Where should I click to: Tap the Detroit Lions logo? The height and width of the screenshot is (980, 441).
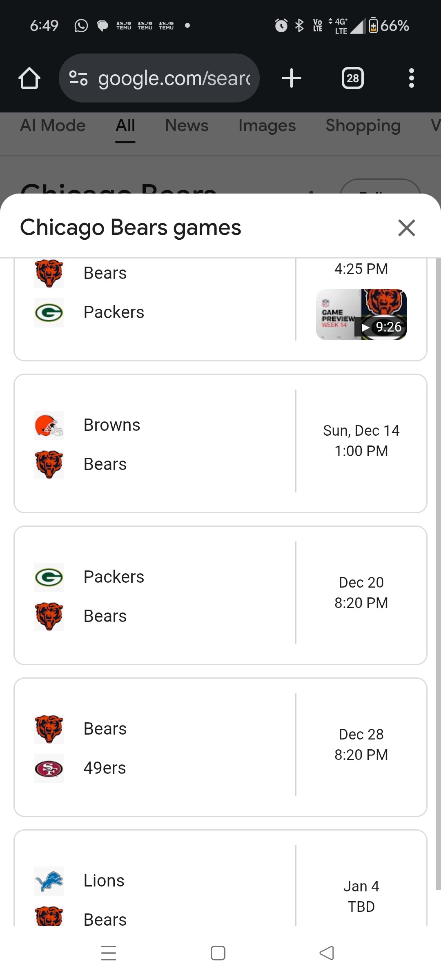click(49, 881)
